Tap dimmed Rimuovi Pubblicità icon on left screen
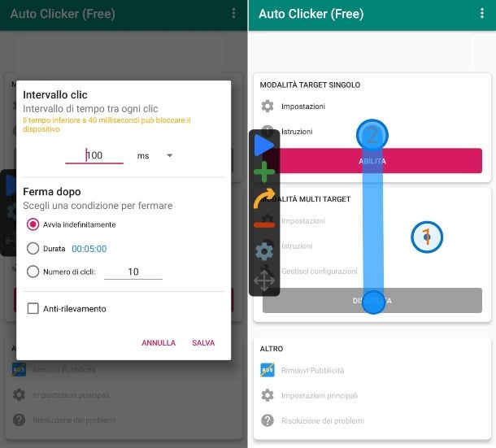496x448 pixels. pos(19,369)
